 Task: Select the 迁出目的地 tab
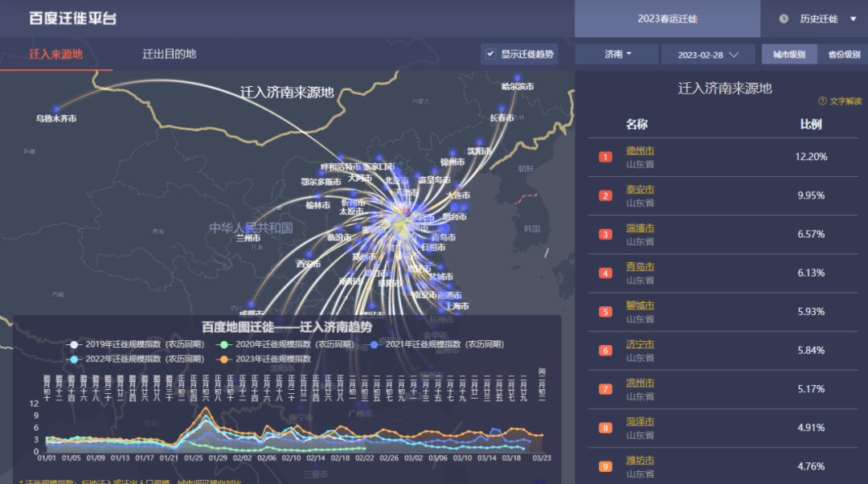pyautogui.click(x=170, y=54)
